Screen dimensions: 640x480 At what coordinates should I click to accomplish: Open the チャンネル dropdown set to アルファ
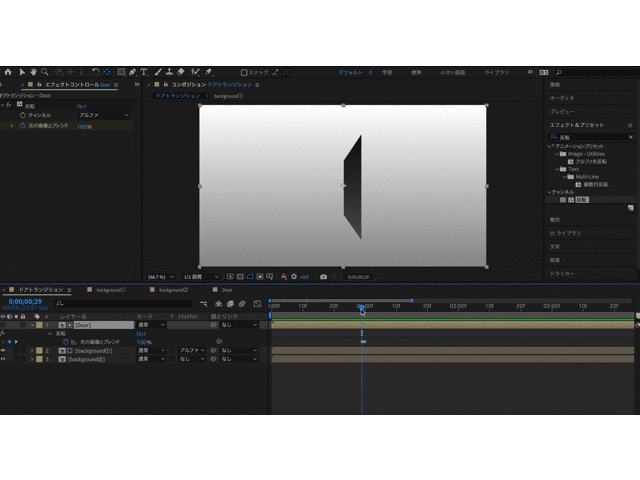coord(103,115)
